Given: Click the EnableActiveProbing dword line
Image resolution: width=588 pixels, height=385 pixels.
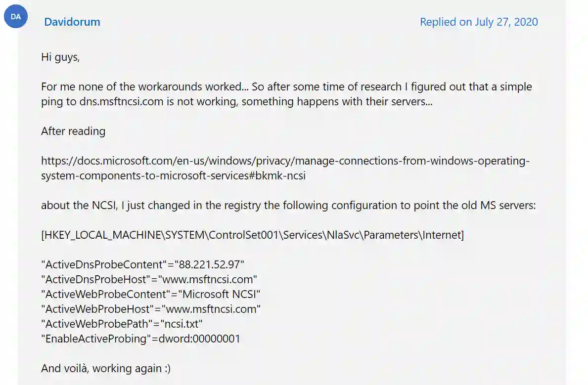Looking at the screenshot, I should click(140, 339).
